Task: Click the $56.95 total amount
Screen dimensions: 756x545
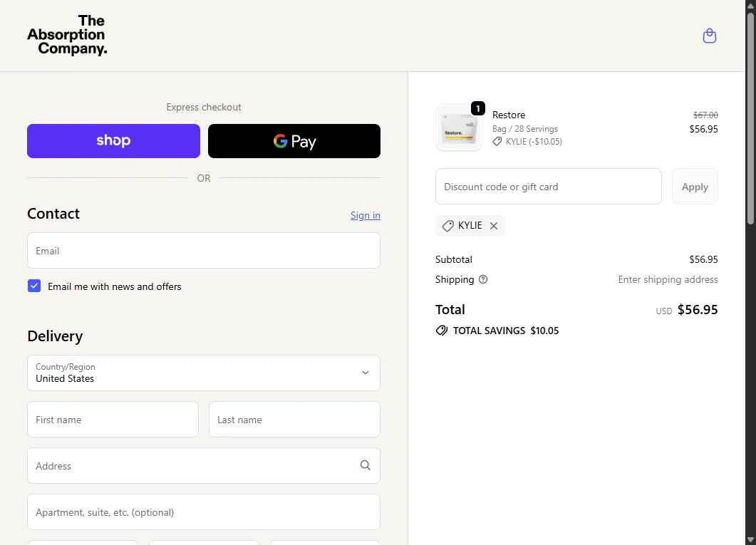Action: [x=697, y=309]
